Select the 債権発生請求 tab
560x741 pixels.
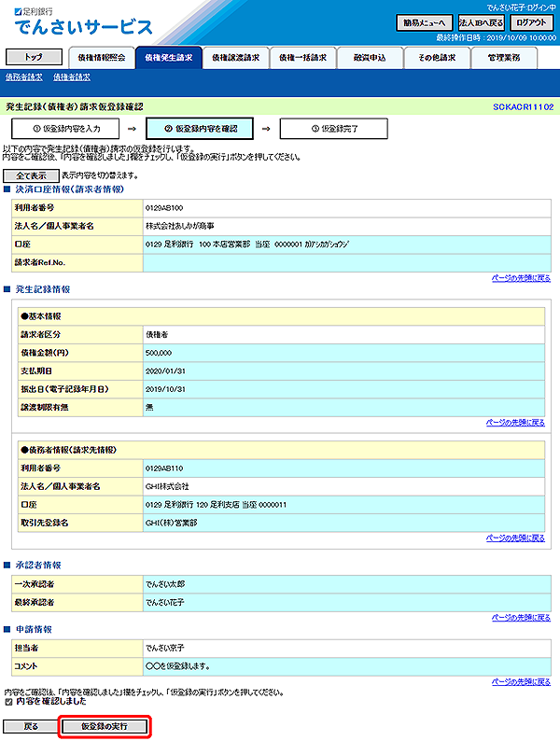point(168,57)
